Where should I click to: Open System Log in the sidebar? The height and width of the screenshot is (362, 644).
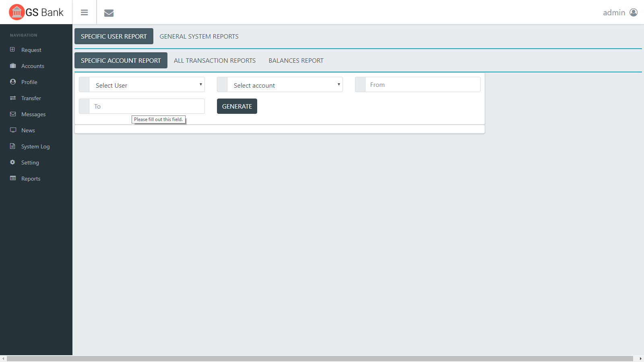(35, 146)
